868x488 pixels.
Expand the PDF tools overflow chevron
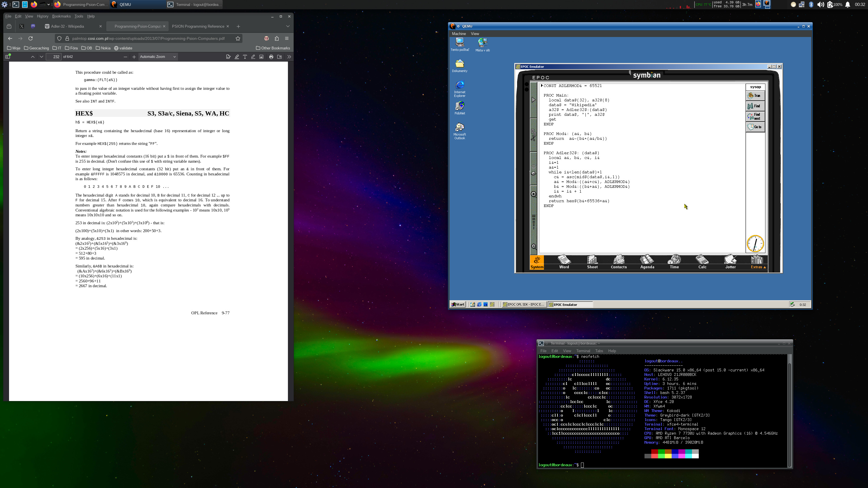coord(289,56)
